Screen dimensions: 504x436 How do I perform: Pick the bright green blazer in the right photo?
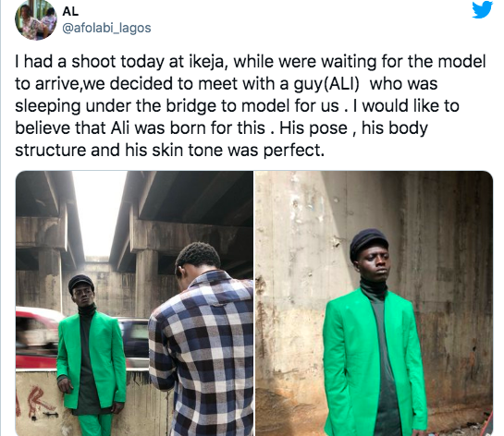coord(375,361)
